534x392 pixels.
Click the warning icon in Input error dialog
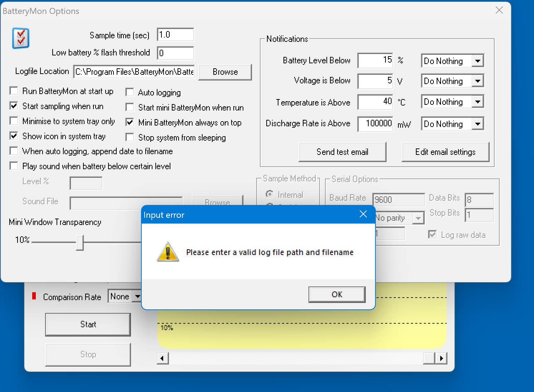pyautogui.click(x=168, y=252)
